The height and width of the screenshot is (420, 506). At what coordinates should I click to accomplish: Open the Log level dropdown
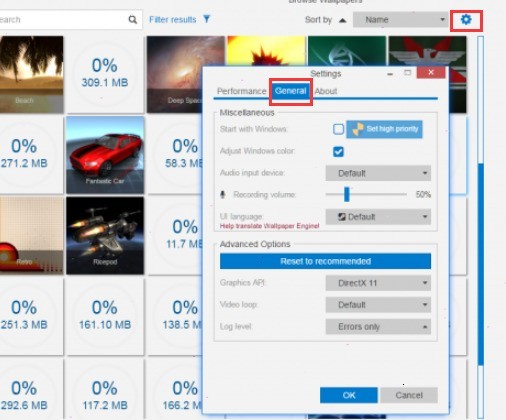(378, 327)
